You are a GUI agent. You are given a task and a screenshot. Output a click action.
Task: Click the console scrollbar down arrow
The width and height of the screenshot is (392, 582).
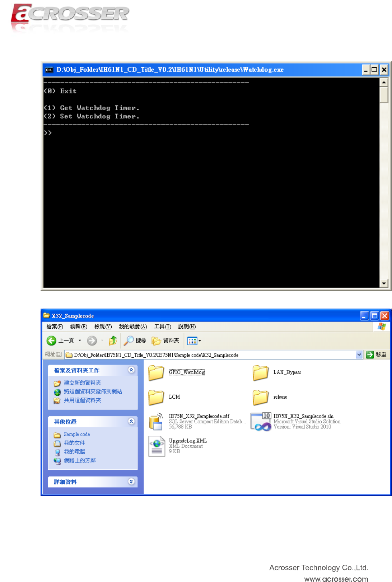pyautogui.click(x=384, y=283)
